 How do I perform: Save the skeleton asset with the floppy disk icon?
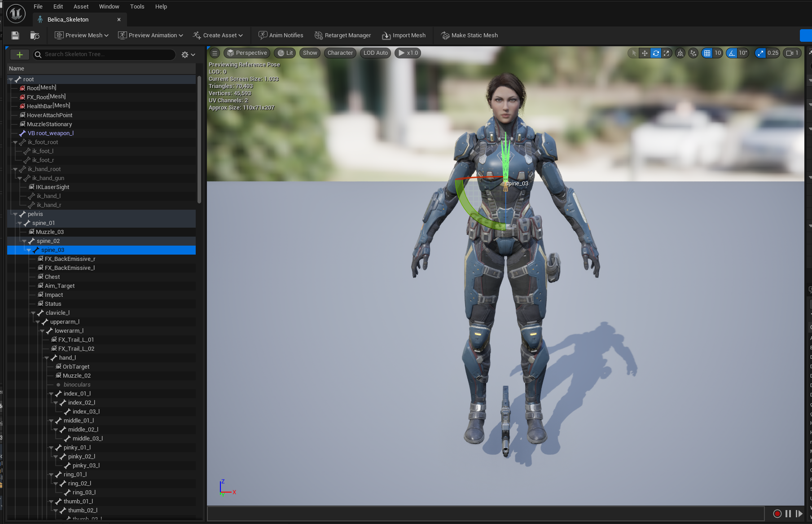point(15,35)
